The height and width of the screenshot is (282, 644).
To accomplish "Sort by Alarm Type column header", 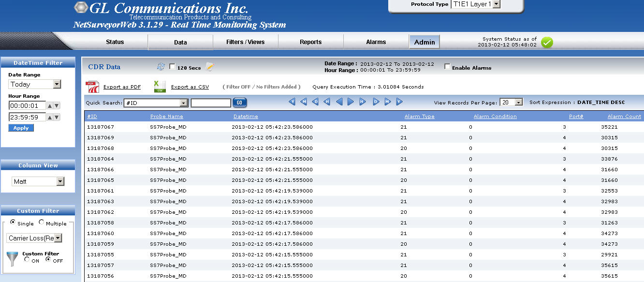I will point(419,117).
